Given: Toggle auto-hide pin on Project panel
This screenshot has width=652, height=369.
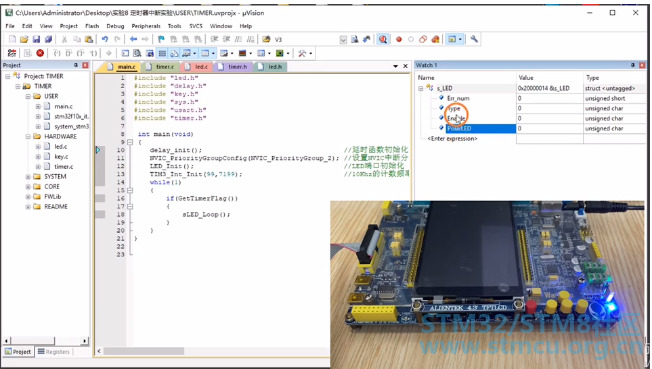Looking at the screenshot, I should click(76, 65).
